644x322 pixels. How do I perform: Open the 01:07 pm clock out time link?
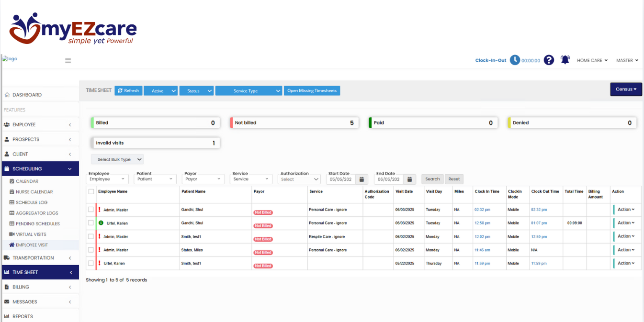tap(539, 223)
